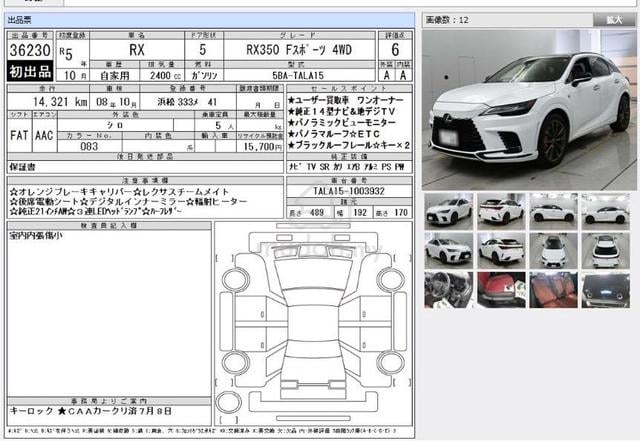Select red rear seats thumbnail

553,290
